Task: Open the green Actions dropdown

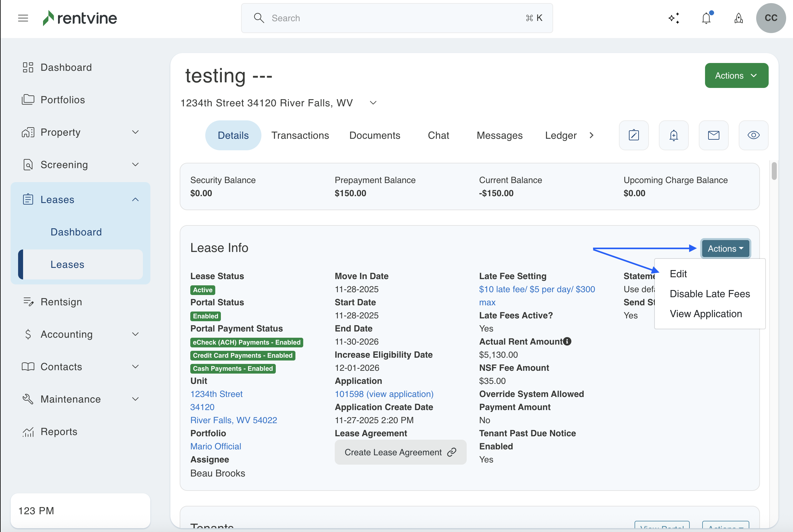Action: coord(736,75)
